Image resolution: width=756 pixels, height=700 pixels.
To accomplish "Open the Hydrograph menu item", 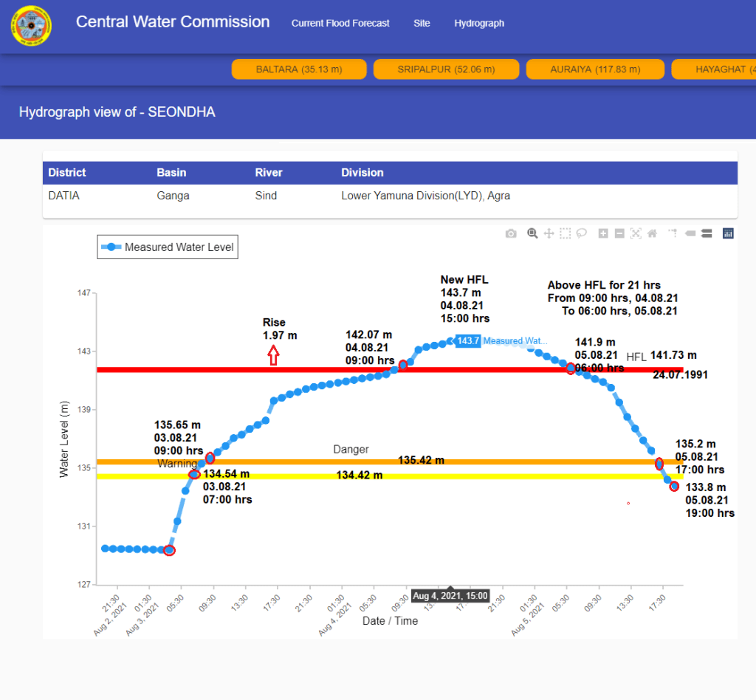I will [479, 24].
